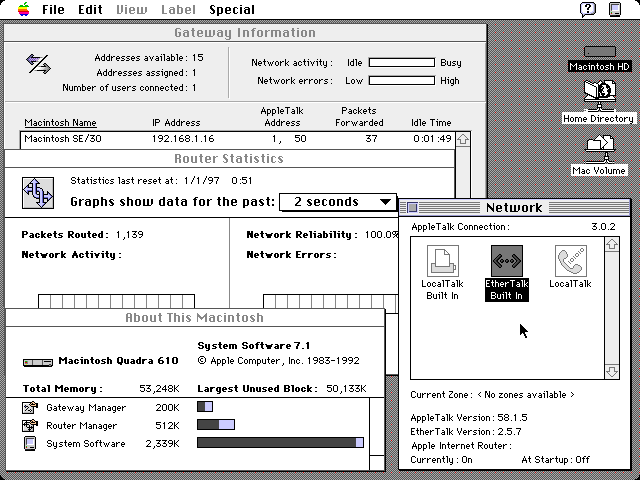Select the Home Directory shared volume icon
The image size is (640, 480).
[x=600, y=95]
